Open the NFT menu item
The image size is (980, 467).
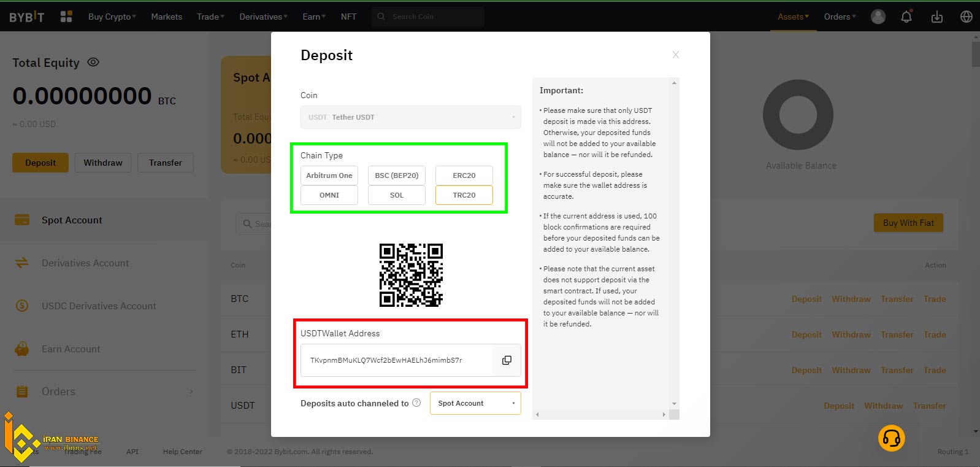[x=348, y=17]
